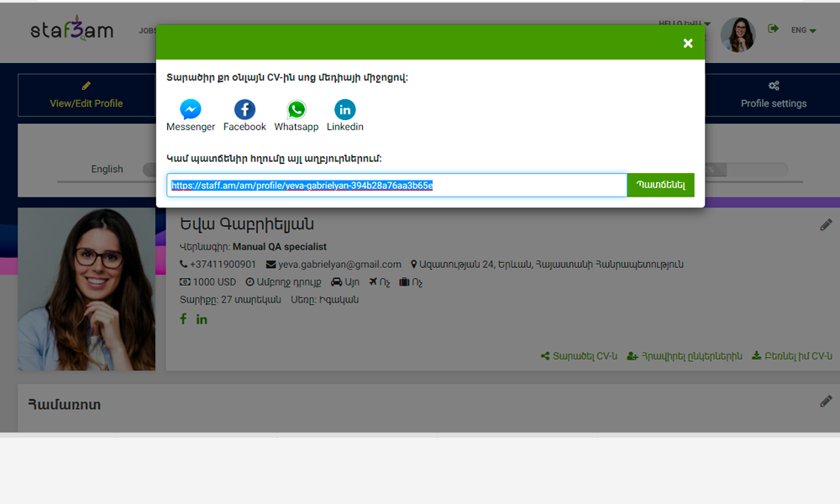Click the Տարածել CV-ն share link
The image size is (840, 504).
click(579, 356)
